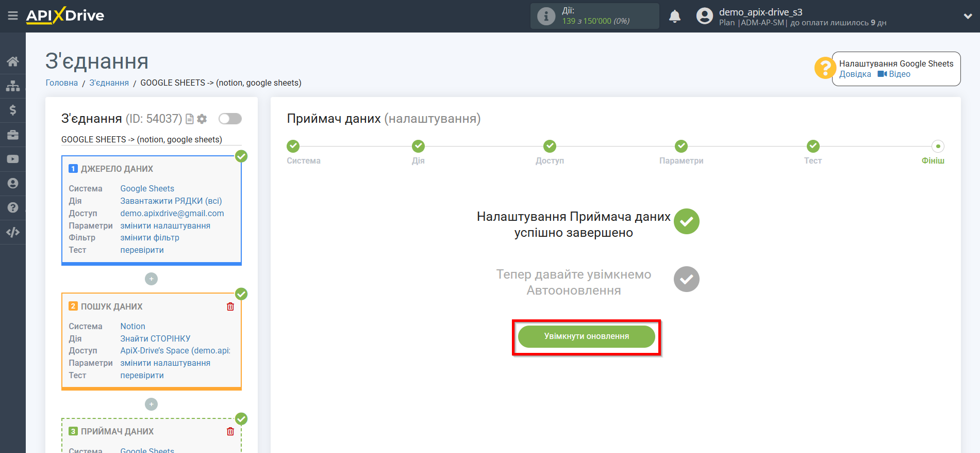
Task: Open the Довідка help link
Action: point(855,74)
